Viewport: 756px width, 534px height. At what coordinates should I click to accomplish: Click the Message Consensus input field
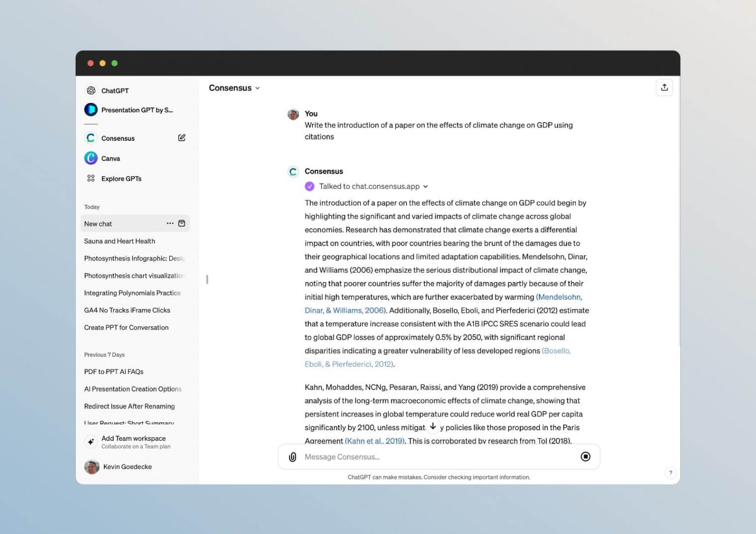click(x=433, y=457)
